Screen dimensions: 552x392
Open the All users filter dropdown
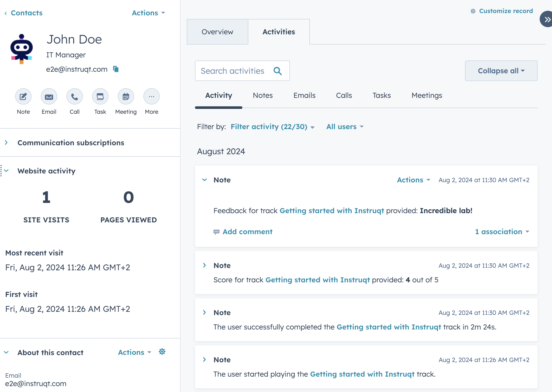[x=345, y=127]
